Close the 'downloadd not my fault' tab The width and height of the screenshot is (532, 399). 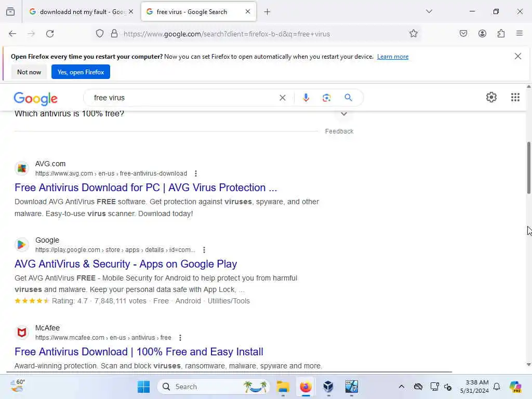click(x=131, y=11)
